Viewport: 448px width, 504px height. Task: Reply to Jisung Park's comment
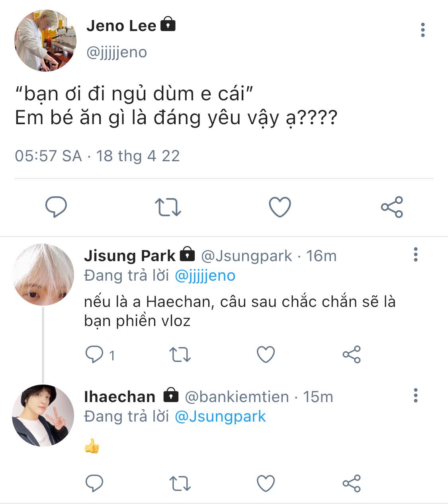click(x=95, y=354)
